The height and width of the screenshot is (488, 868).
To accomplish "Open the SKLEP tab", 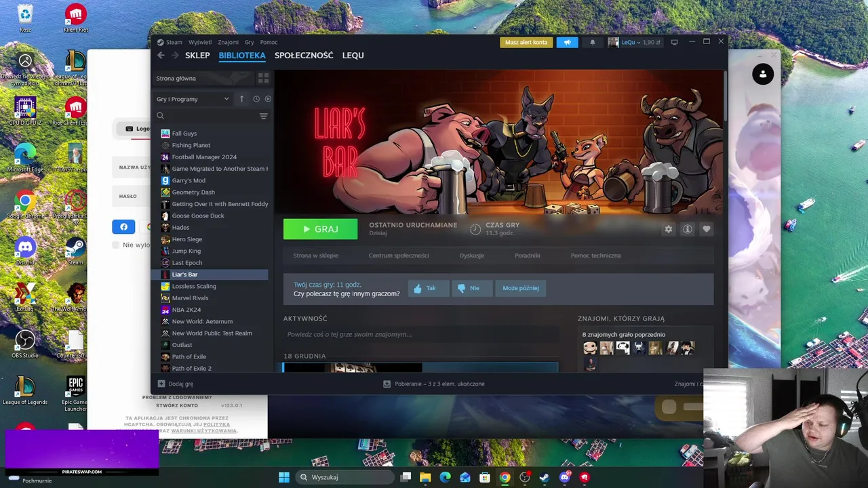I will (x=197, y=56).
